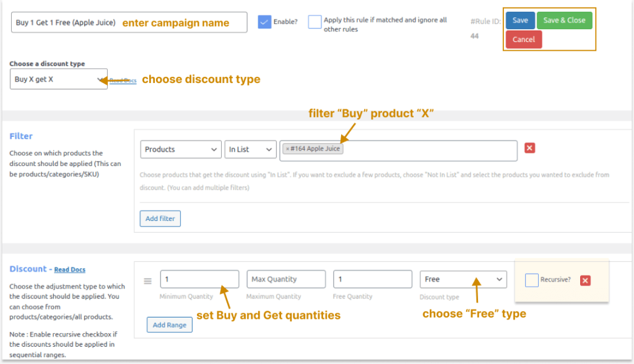This screenshot has width=634, height=364.
Task: Edit the Minimum Quantity field
Action: point(199,279)
